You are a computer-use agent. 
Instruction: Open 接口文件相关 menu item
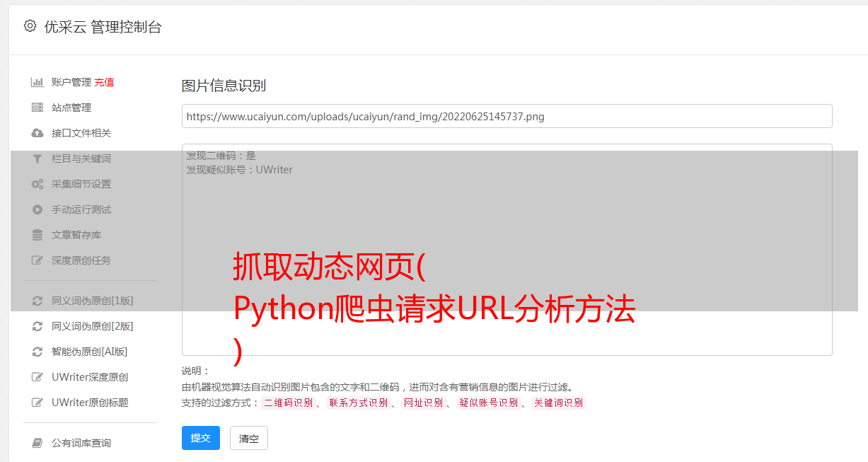click(81, 133)
